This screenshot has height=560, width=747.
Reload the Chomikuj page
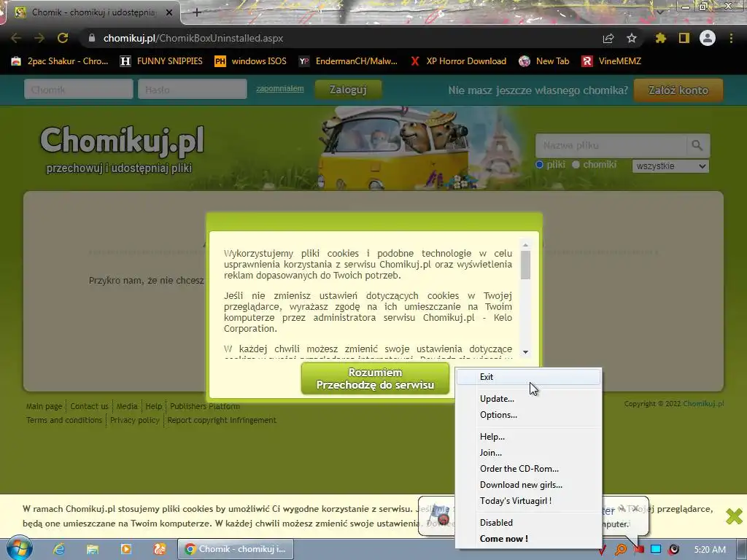[x=63, y=38]
